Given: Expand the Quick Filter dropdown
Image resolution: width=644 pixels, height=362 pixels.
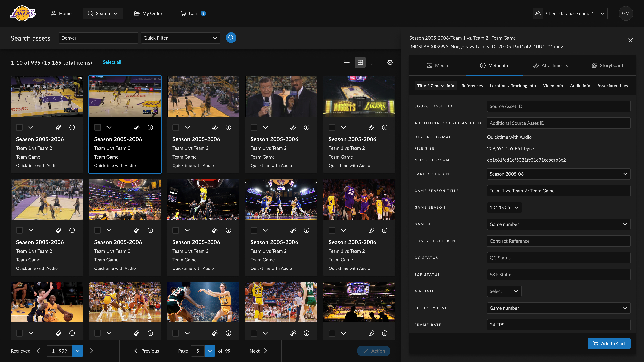Looking at the screenshot, I should [x=180, y=38].
